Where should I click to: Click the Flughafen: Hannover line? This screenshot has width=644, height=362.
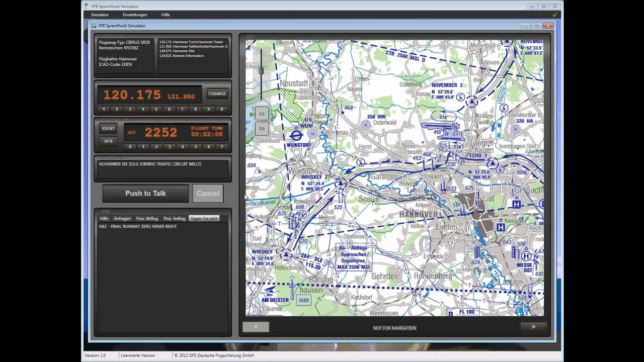118,59
